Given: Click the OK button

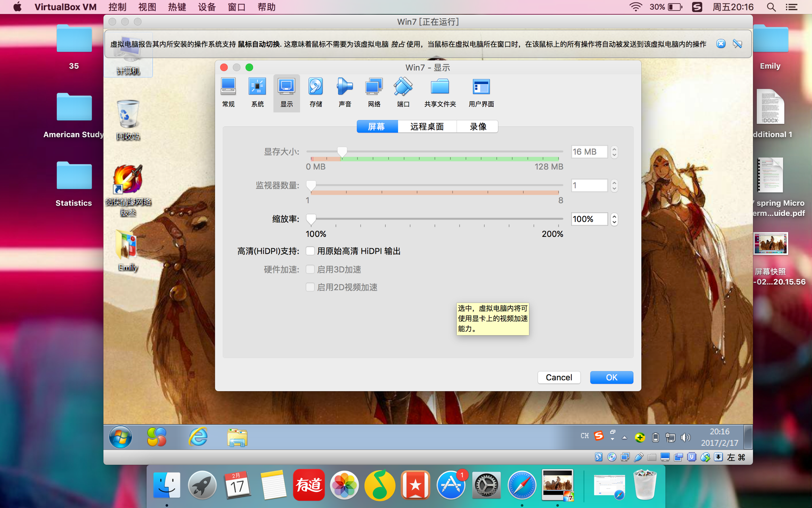Looking at the screenshot, I should coord(611,377).
